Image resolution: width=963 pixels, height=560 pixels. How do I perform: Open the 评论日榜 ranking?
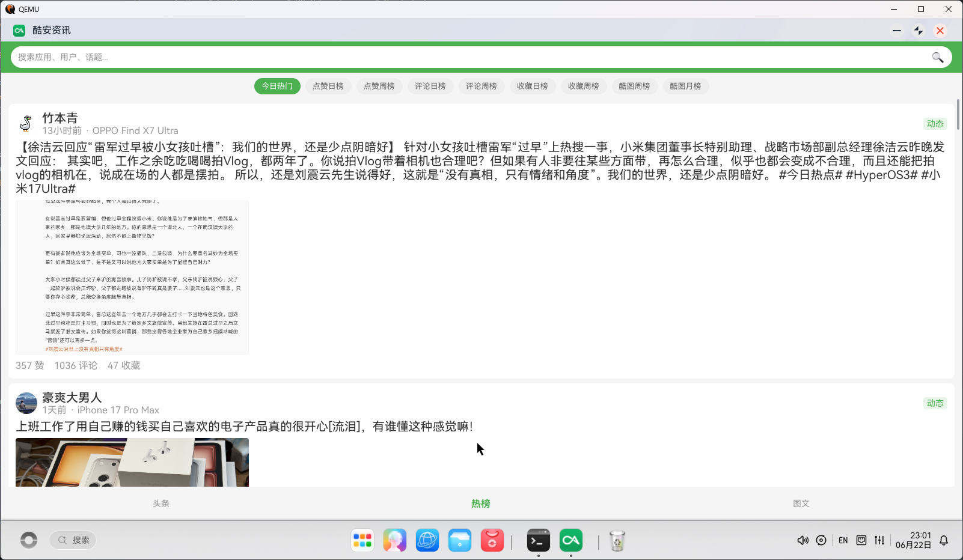[x=430, y=86]
